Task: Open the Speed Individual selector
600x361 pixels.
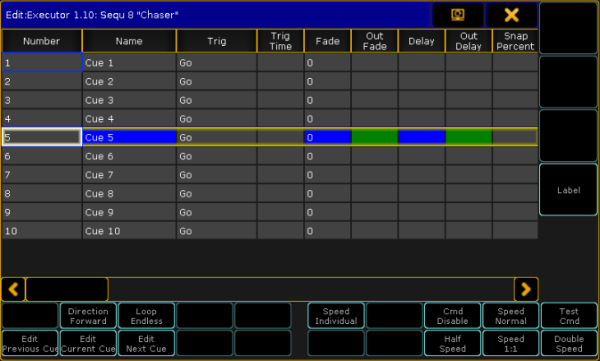Action: pyautogui.click(x=336, y=316)
